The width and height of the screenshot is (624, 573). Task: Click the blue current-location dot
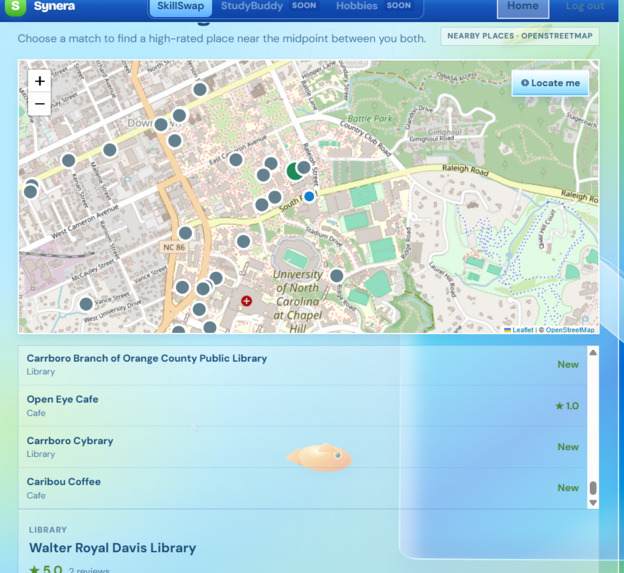[x=309, y=196]
